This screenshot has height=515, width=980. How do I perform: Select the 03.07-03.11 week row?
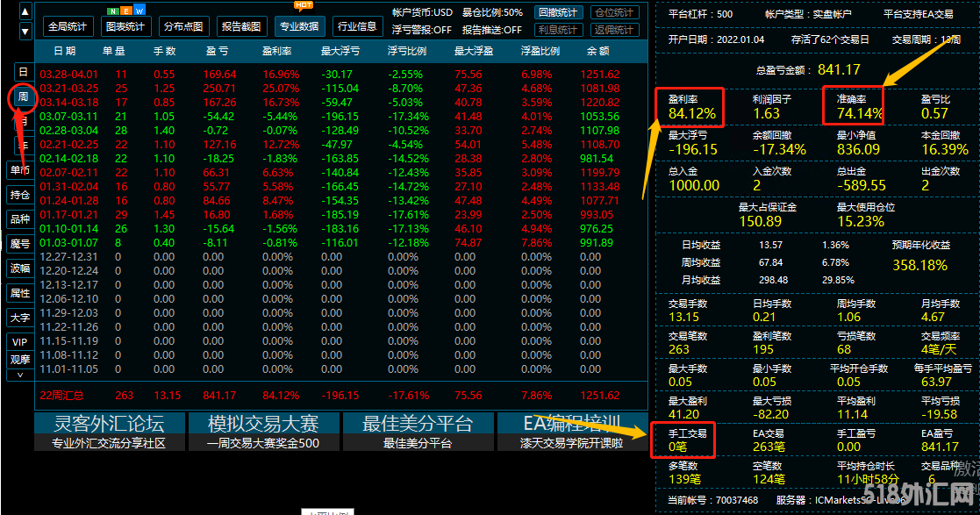(341, 117)
